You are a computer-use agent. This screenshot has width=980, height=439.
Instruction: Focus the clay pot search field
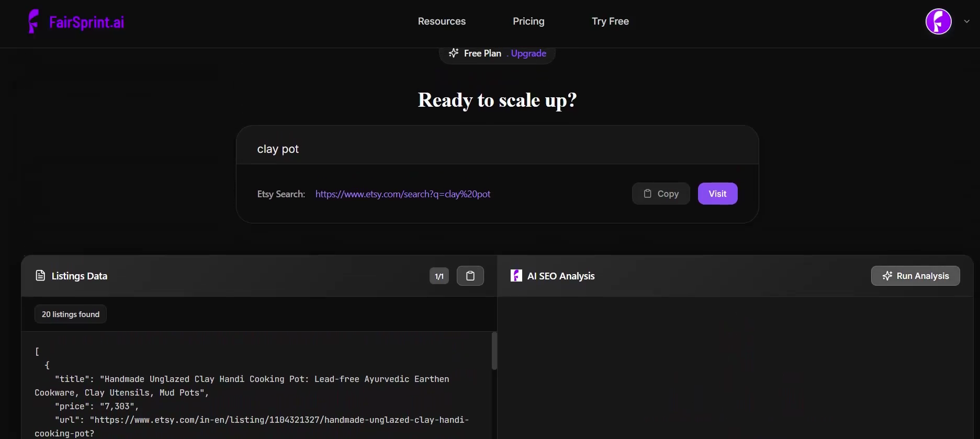(x=497, y=149)
